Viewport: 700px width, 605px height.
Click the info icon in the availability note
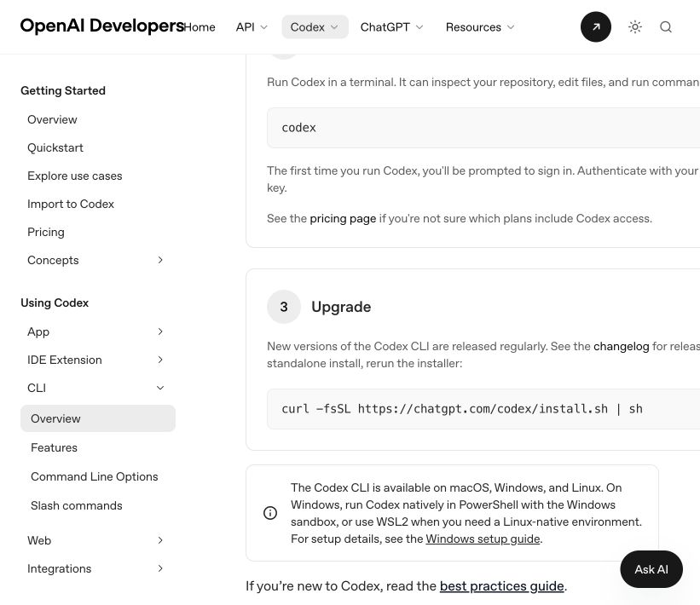[270, 513]
